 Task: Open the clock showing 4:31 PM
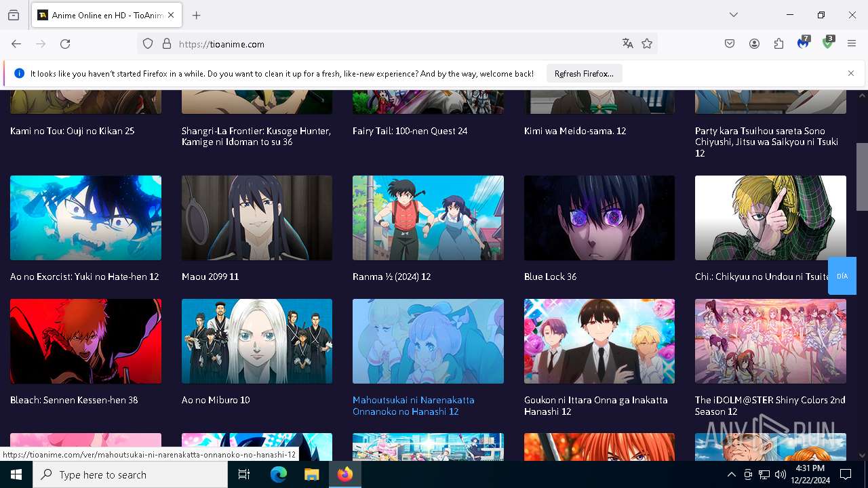[810, 474]
